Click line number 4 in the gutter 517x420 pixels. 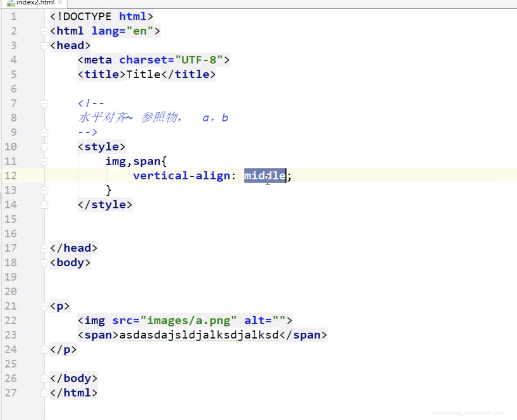14,60
